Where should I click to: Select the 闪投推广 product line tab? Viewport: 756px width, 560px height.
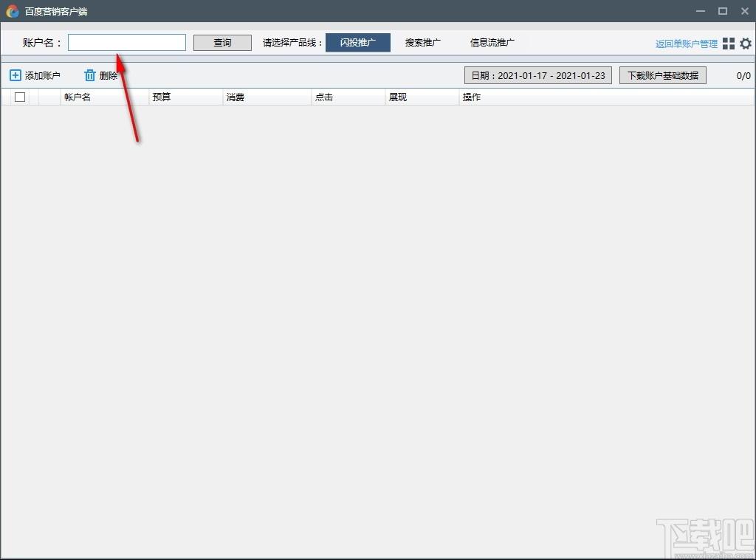click(x=358, y=42)
